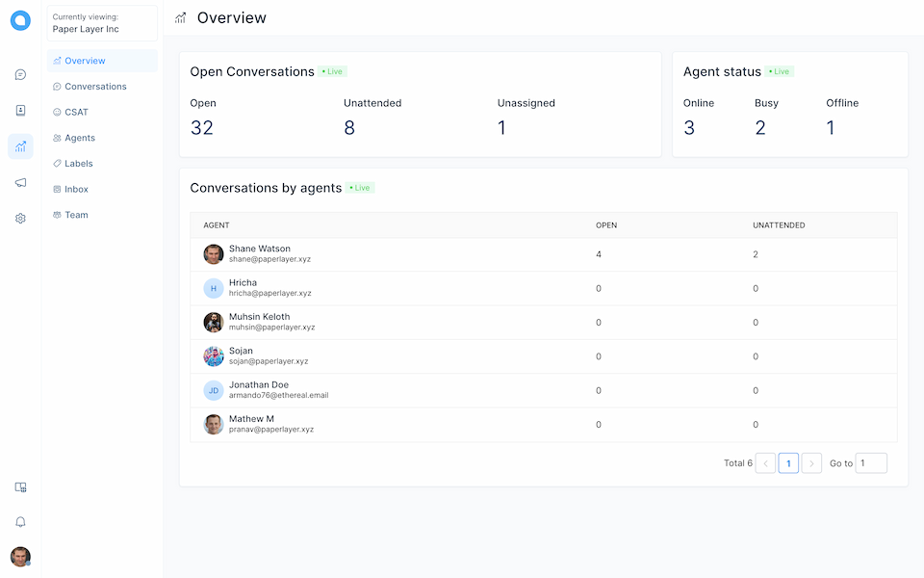The height and width of the screenshot is (578, 924).
Task: Click email muhsin@paperlayer.xyz
Action: [271, 328]
